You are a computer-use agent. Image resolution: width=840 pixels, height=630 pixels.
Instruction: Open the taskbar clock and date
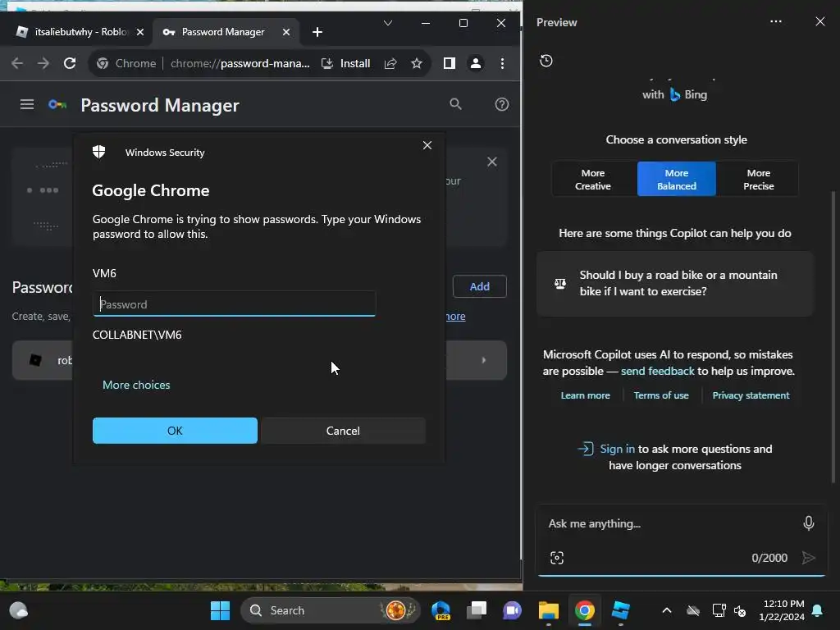[782, 610]
